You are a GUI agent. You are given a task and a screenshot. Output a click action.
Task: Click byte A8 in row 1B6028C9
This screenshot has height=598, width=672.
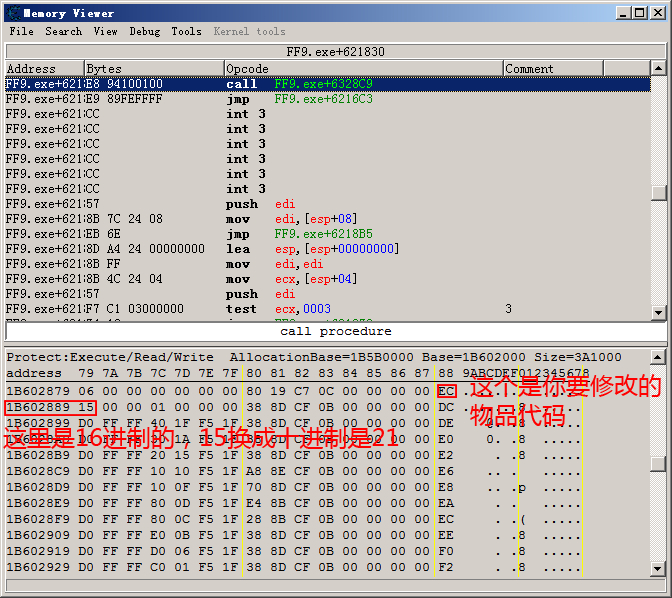254,471
